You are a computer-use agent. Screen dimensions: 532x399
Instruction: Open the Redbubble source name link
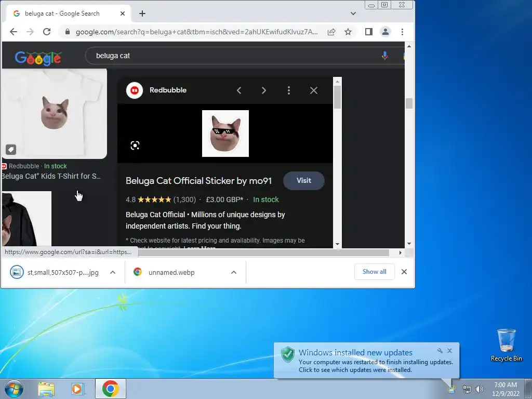tap(168, 90)
